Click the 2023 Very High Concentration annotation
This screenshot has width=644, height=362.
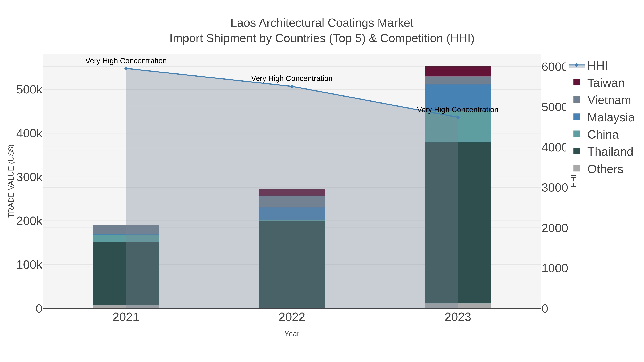point(457,110)
